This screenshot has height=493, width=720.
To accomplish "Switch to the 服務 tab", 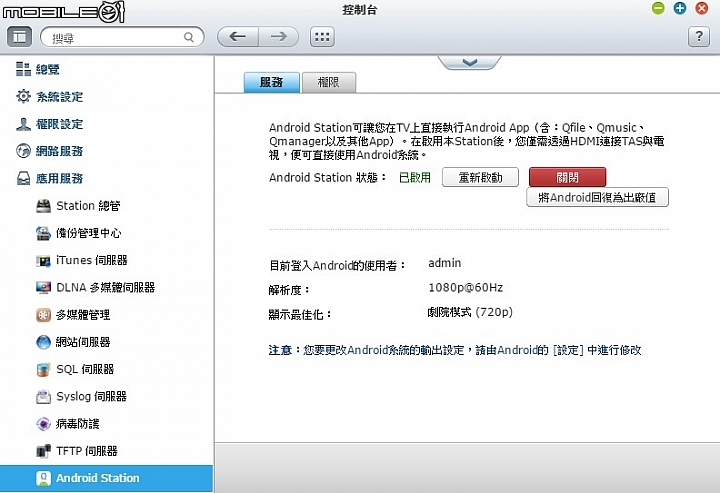I will pos(271,82).
